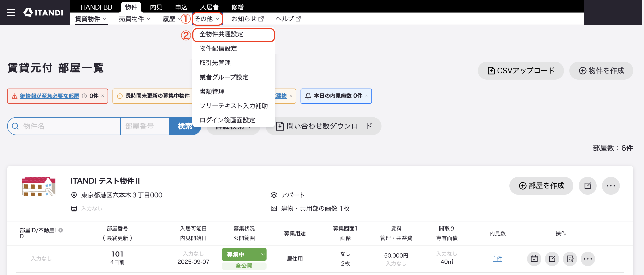Open the 鍵情報が至急必要な部屋 link
The image size is (644, 275).
pyautogui.click(x=49, y=96)
